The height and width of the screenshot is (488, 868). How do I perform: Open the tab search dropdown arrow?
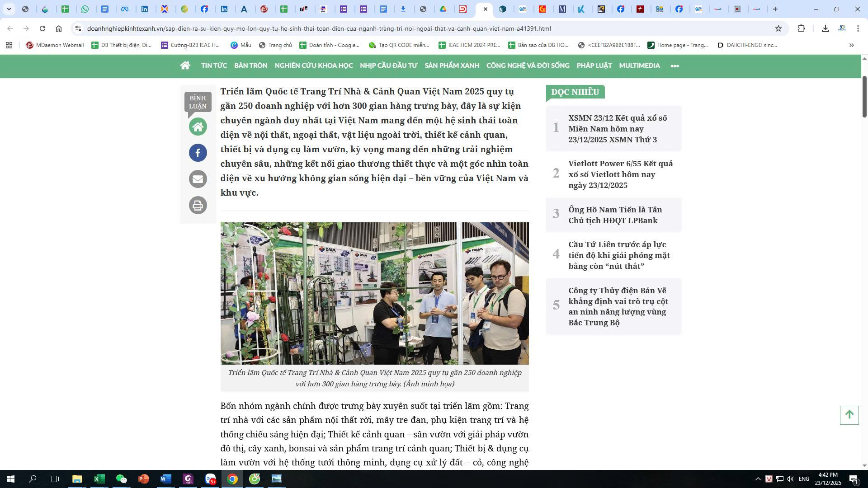click(9, 9)
